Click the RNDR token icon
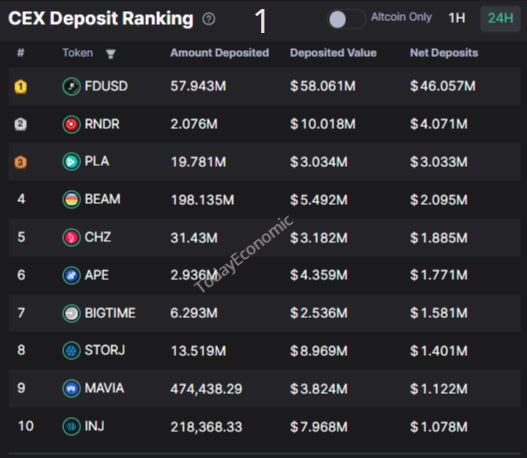Image resolution: width=527 pixels, height=458 pixels. pyautogui.click(x=71, y=124)
